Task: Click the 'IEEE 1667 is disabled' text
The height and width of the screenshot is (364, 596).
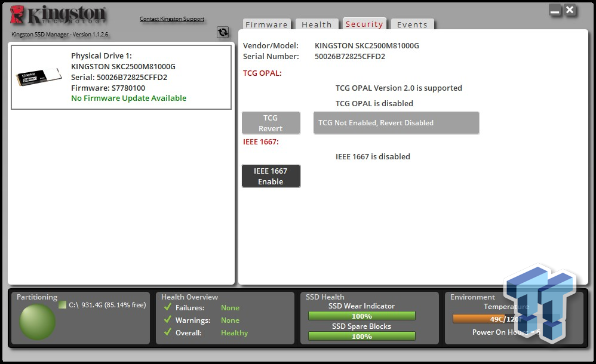Action: [373, 156]
